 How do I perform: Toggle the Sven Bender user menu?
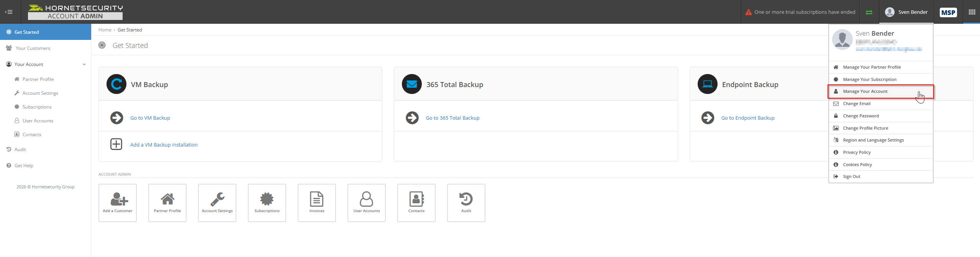click(906, 12)
